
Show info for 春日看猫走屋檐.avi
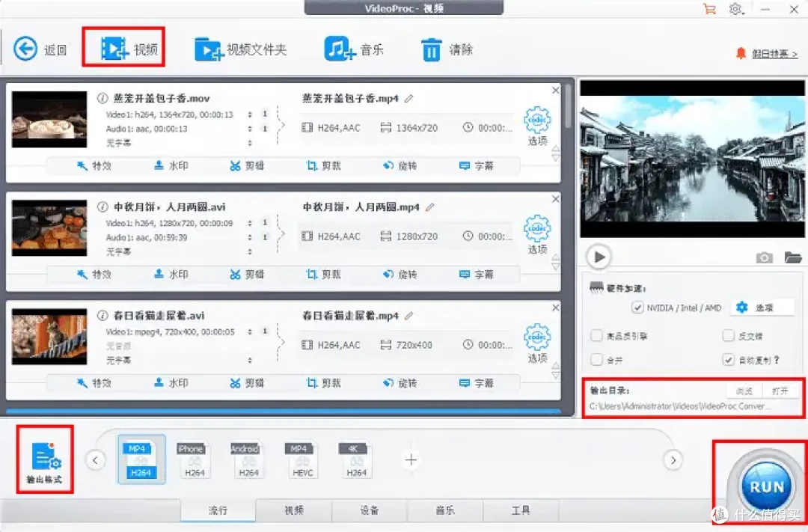(102, 316)
